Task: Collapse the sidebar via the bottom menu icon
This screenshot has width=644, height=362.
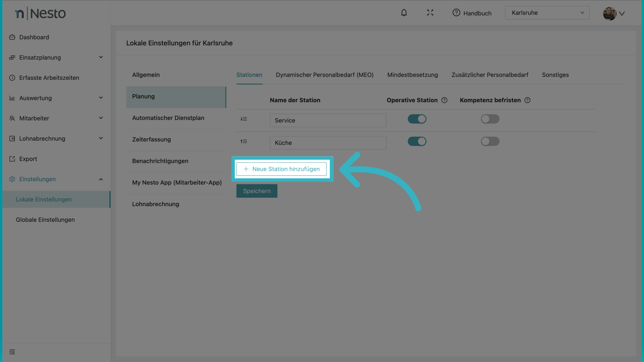Action: pos(12,352)
